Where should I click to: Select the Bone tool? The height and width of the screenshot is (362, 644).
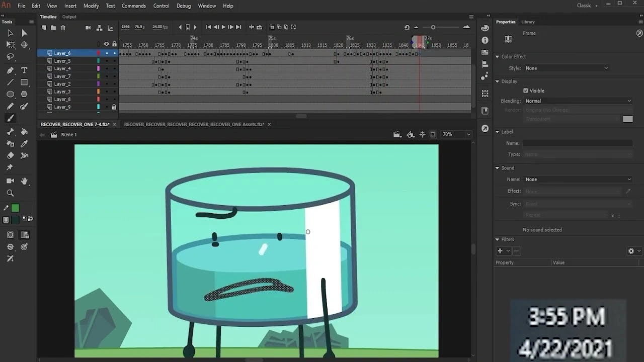coord(10,132)
